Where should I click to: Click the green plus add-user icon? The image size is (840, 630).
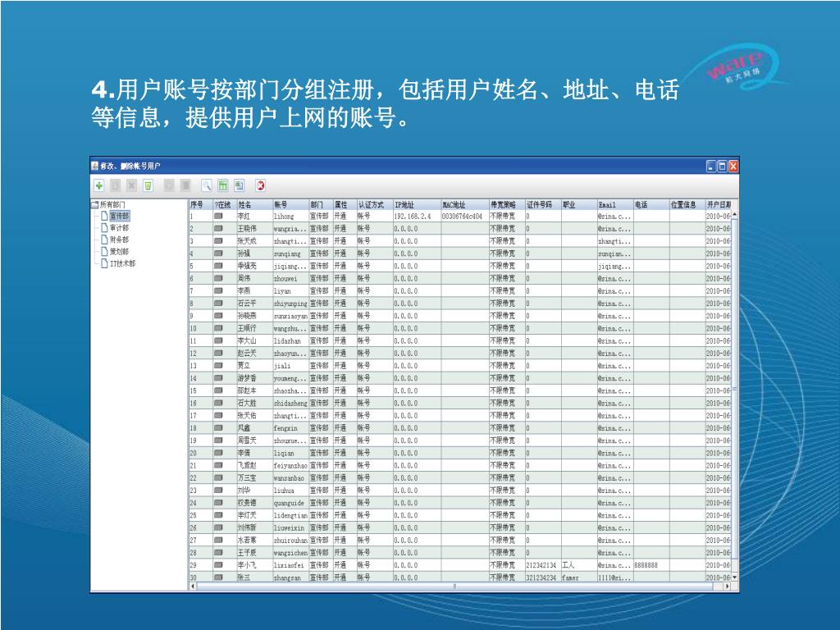coord(98,186)
